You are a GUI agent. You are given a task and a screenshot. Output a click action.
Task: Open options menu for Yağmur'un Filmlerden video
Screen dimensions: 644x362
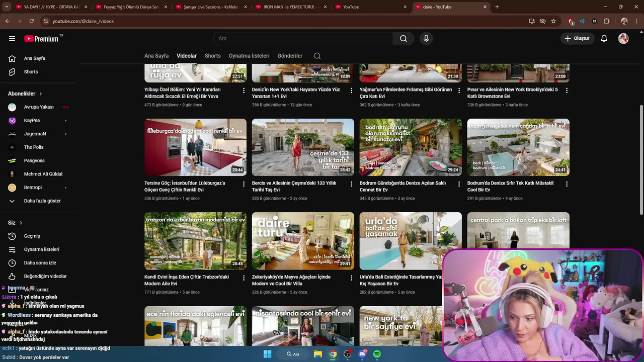pos(459,90)
